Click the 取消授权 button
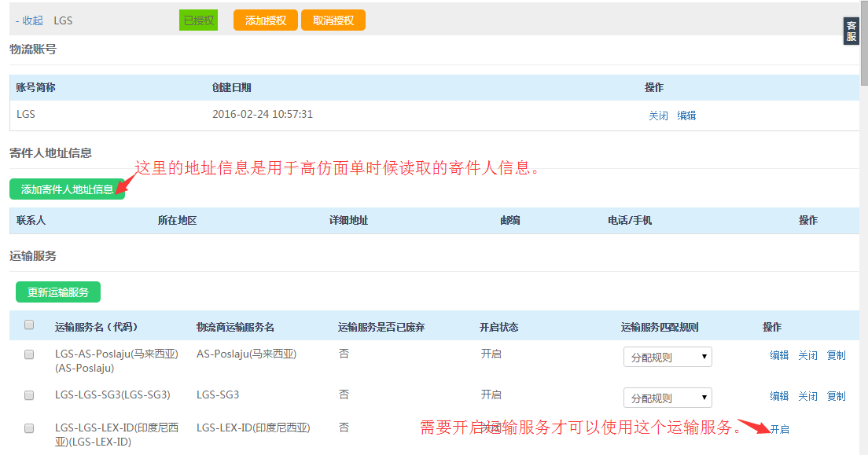Screen dimensions: 868x455 click(x=333, y=20)
